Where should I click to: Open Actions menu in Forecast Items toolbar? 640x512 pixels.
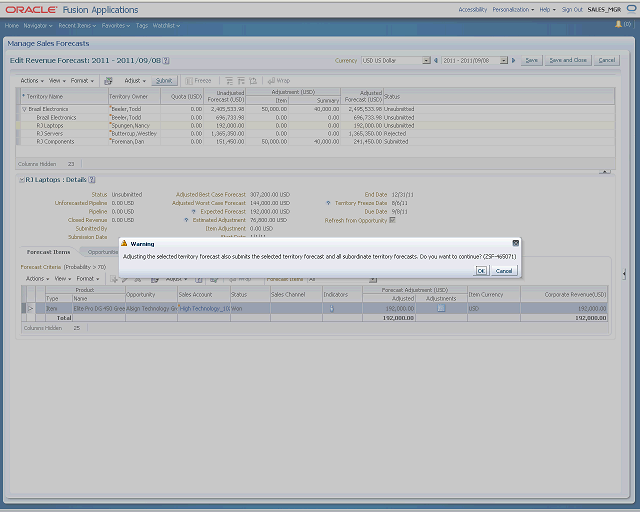pos(37,279)
